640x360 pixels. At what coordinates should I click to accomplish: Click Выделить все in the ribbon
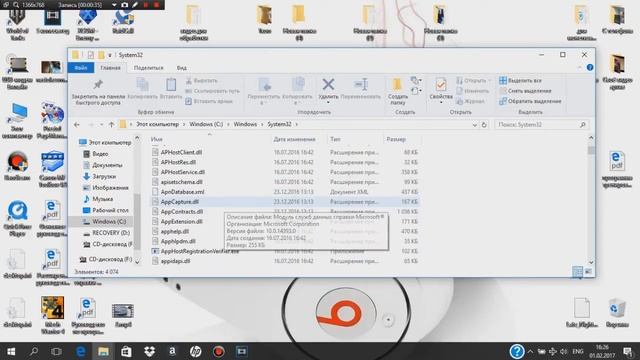(x=520, y=81)
